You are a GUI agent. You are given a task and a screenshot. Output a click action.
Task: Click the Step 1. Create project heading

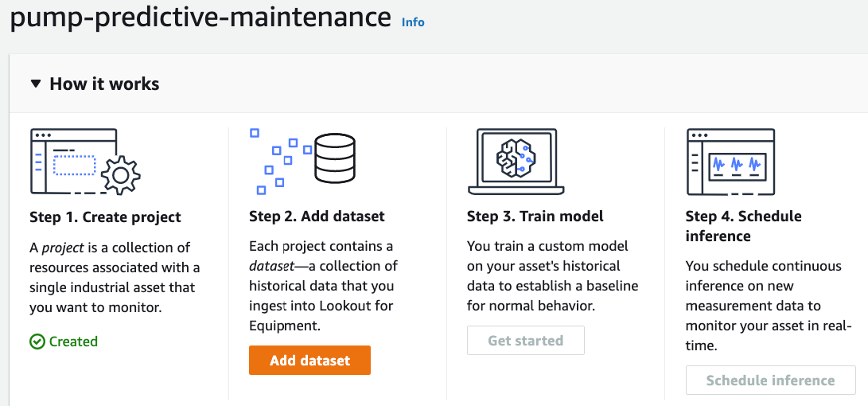tap(105, 217)
